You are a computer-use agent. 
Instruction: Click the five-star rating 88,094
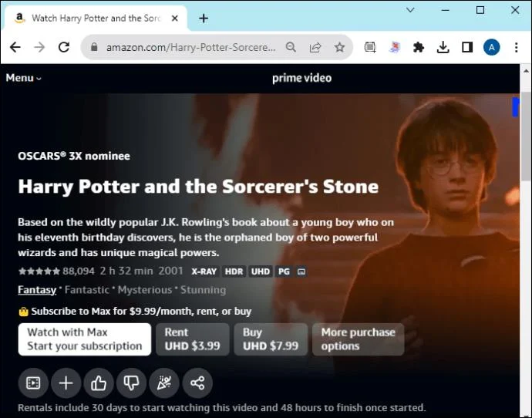coord(56,271)
